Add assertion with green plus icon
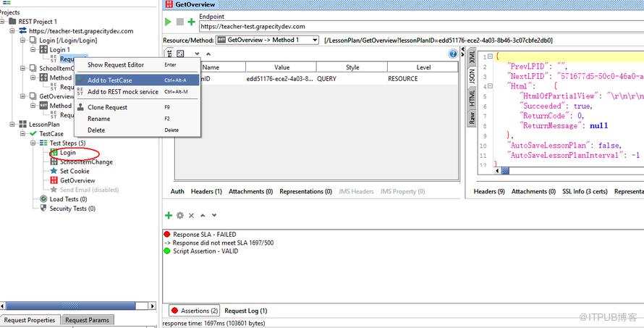The height and width of the screenshot is (328, 644). click(169, 215)
